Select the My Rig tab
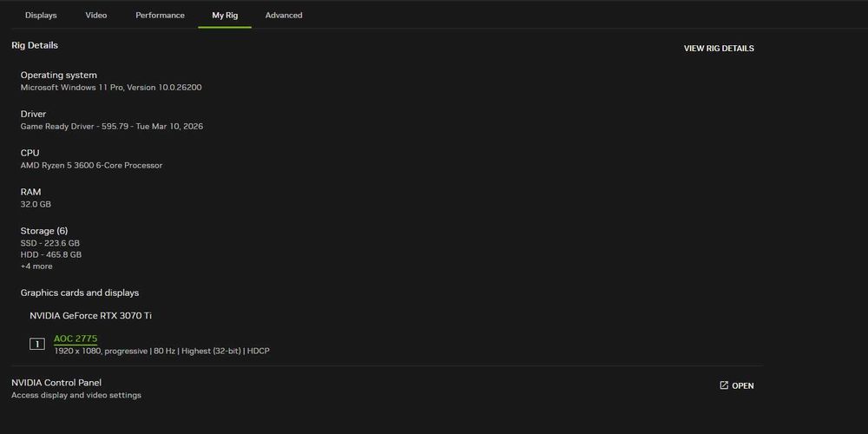The height and width of the screenshot is (434, 868). coord(225,16)
